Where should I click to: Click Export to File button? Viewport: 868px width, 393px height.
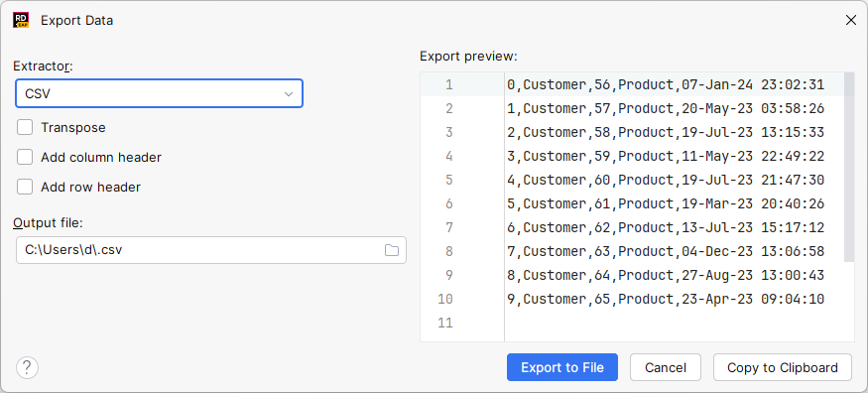click(561, 367)
